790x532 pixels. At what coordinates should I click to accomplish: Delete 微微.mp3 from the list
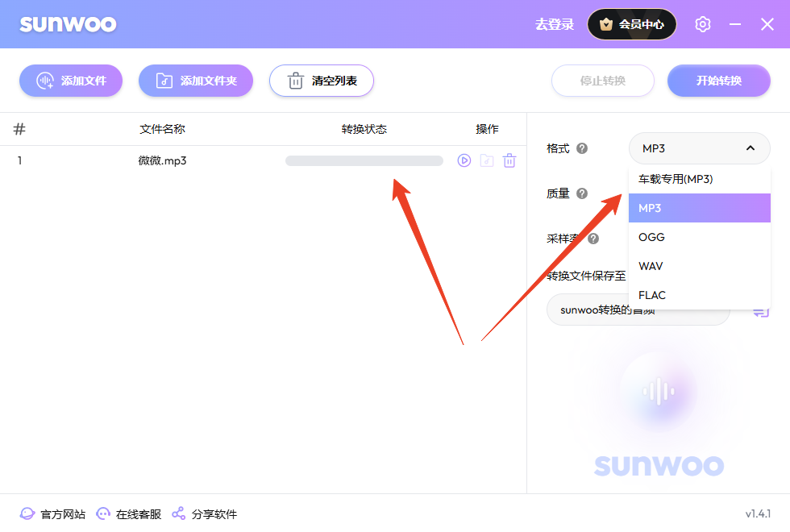[x=509, y=160]
